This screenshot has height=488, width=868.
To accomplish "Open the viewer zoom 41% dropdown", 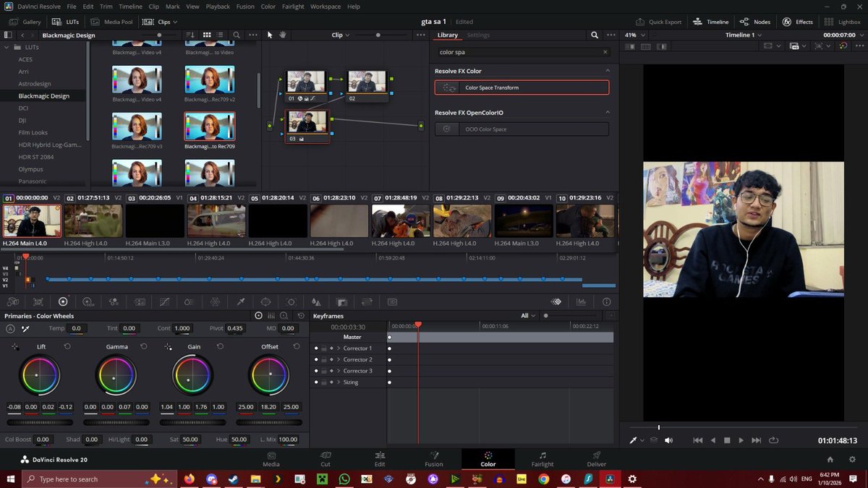I will pyautogui.click(x=634, y=35).
